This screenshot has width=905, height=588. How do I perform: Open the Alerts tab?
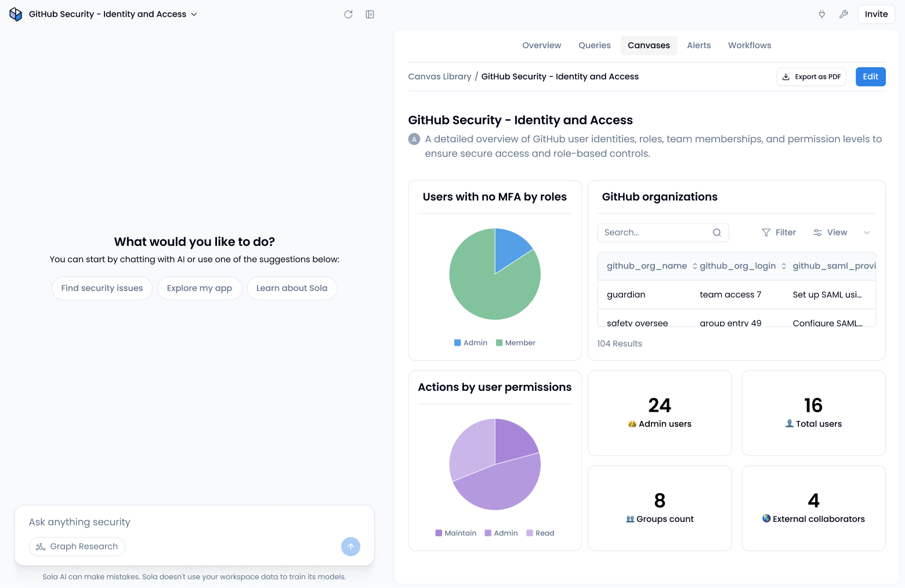698,45
